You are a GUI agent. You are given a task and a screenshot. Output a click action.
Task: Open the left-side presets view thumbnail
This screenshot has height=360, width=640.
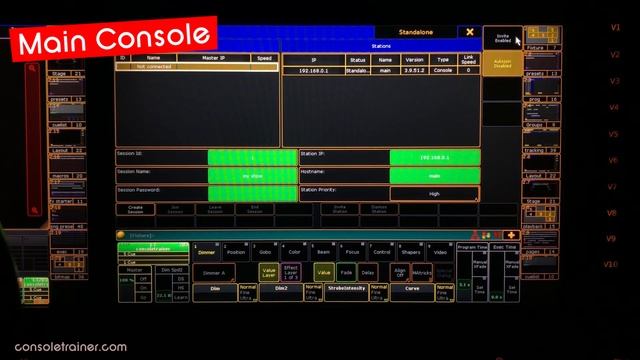click(x=67, y=90)
